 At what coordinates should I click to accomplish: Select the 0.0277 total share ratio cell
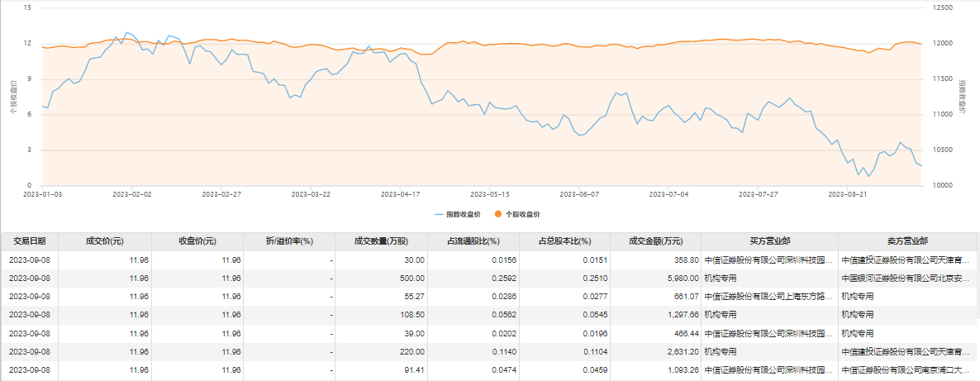click(565, 297)
